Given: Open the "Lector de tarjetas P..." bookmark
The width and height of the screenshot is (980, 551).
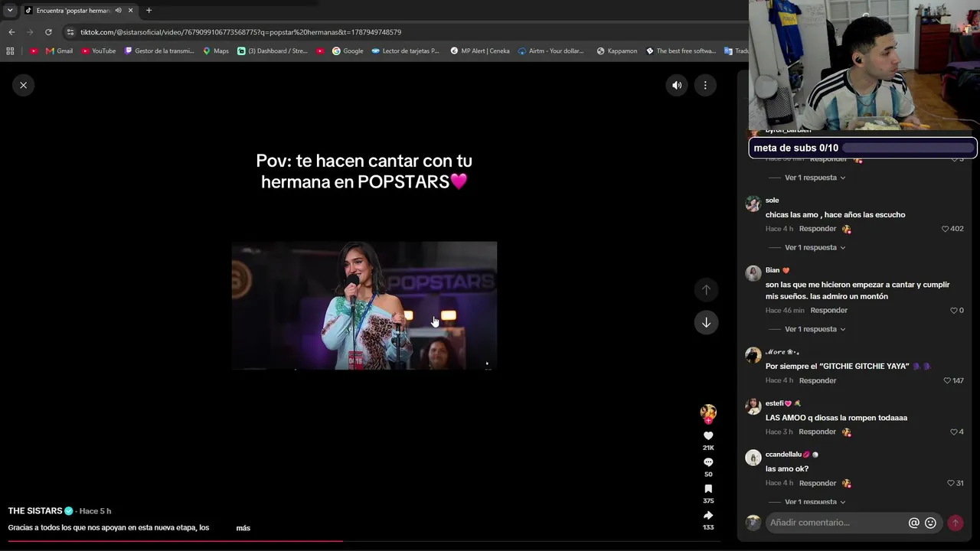Looking at the screenshot, I should [405, 51].
